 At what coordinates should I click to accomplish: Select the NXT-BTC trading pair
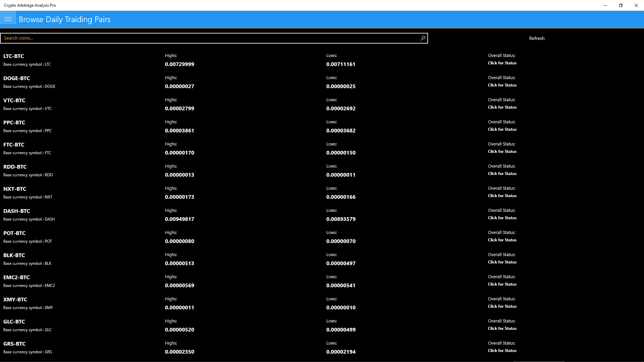tap(15, 189)
